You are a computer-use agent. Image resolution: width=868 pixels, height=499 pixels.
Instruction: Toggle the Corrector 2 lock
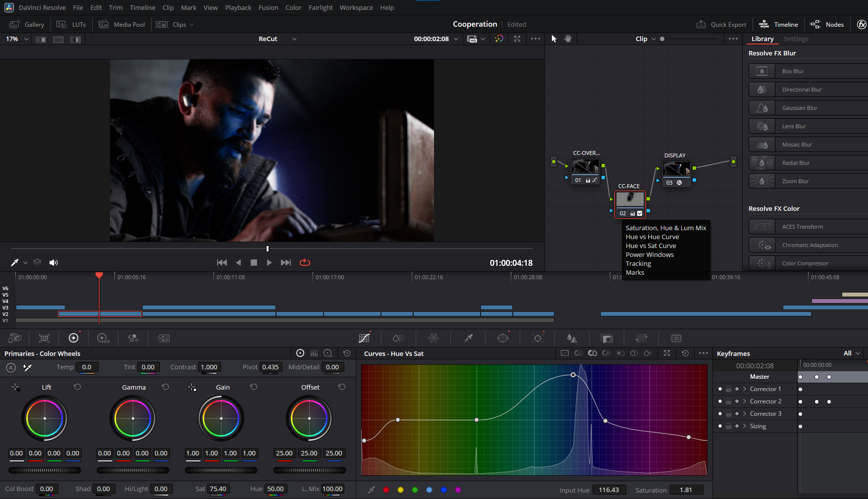tap(728, 401)
